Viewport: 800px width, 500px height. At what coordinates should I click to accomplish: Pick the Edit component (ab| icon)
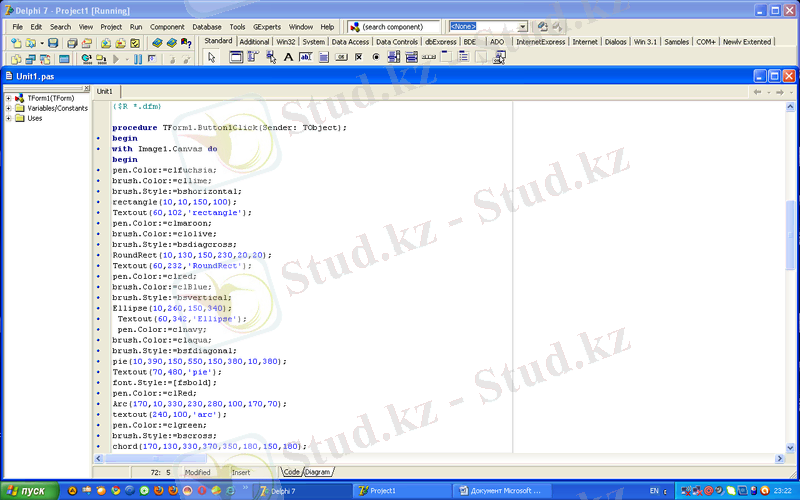coord(306,57)
